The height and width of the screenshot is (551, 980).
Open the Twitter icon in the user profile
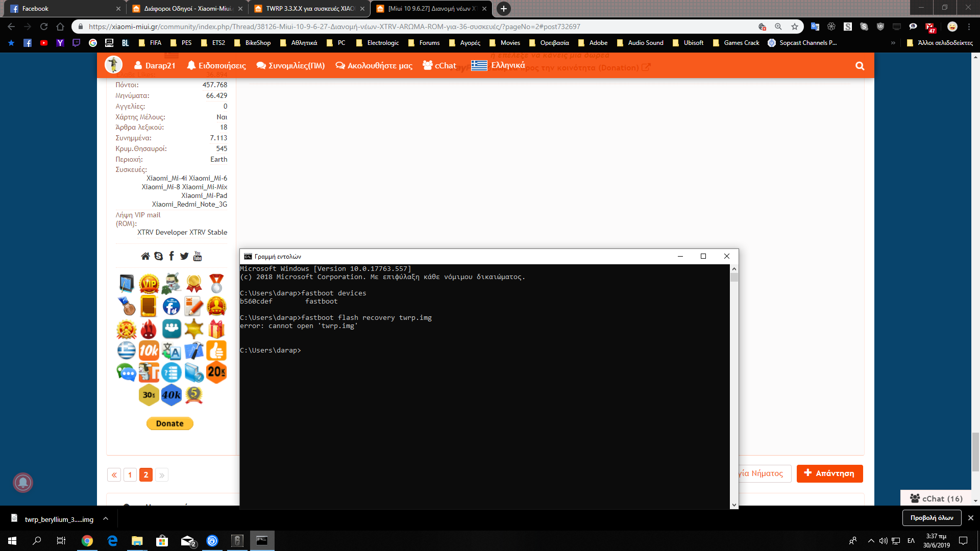(x=184, y=256)
